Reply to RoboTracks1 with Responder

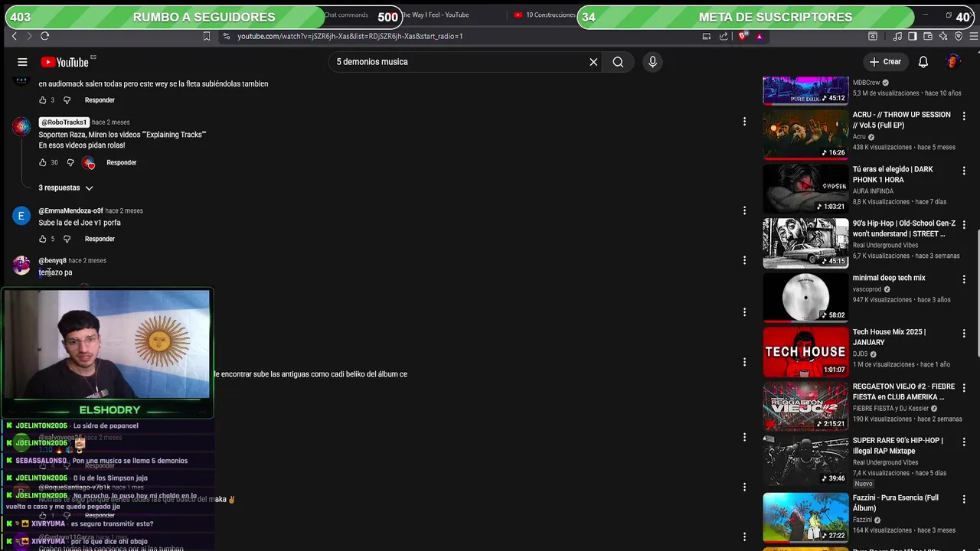121,163
